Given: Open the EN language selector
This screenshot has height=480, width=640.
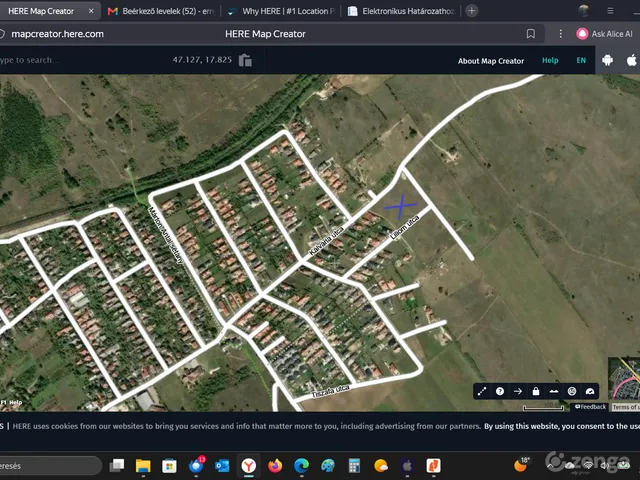Looking at the screenshot, I should [x=581, y=60].
